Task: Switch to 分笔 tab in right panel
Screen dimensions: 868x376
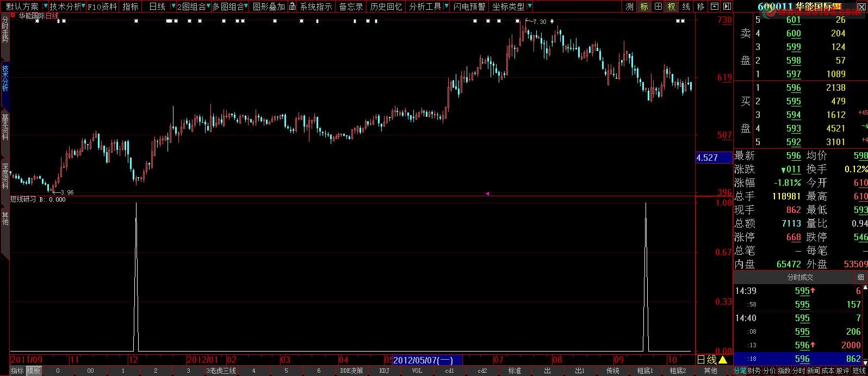Action: tap(740, 371)
